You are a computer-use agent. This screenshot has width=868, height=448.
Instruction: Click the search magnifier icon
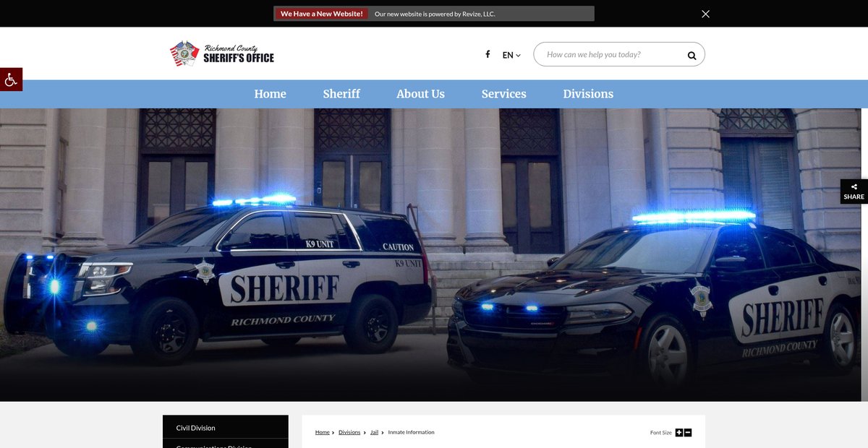692,55
